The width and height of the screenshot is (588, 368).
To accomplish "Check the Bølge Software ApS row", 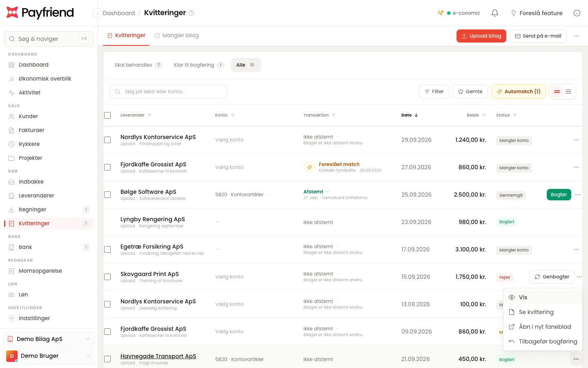I will (x=107, y=195).
